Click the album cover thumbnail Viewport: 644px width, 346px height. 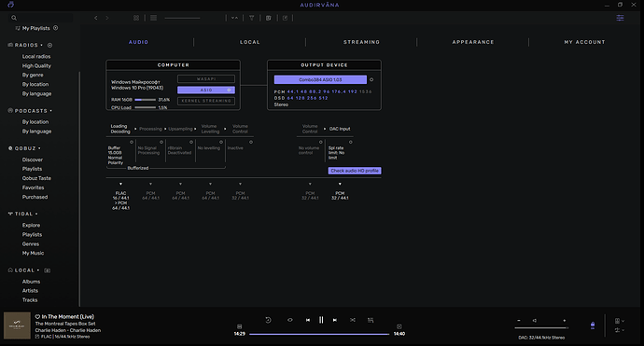[17, 325]
